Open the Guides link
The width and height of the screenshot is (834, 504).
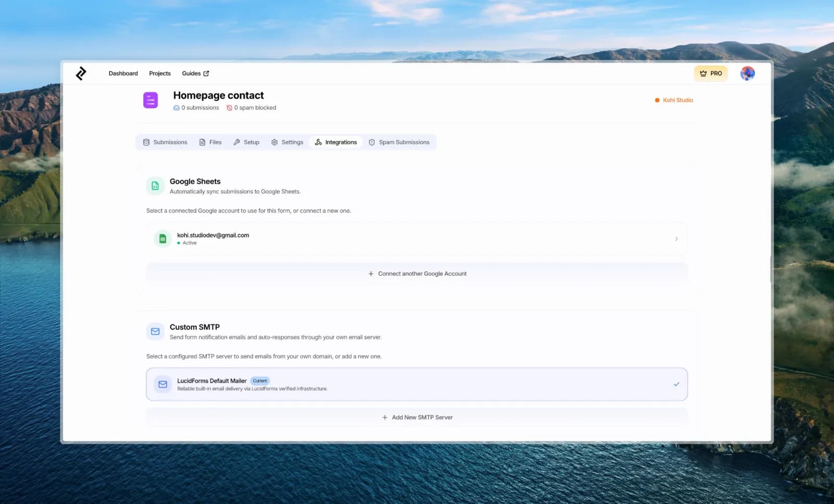[x=195, y=73]
